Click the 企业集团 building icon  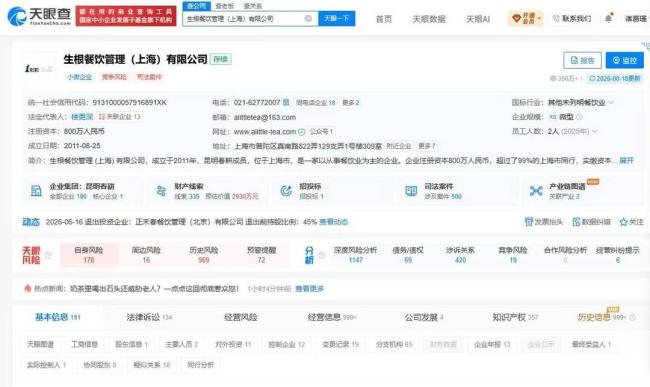click(x=36, y=191)
